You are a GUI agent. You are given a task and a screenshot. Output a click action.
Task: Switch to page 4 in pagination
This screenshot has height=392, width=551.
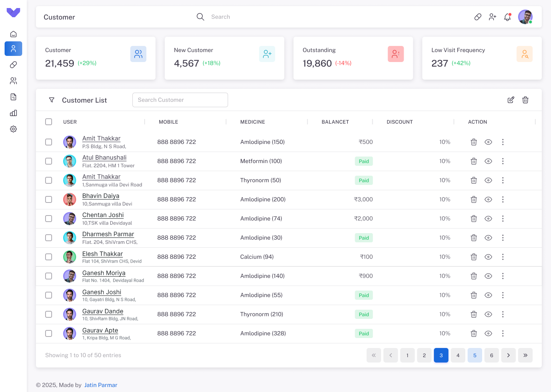click(458, 355)
